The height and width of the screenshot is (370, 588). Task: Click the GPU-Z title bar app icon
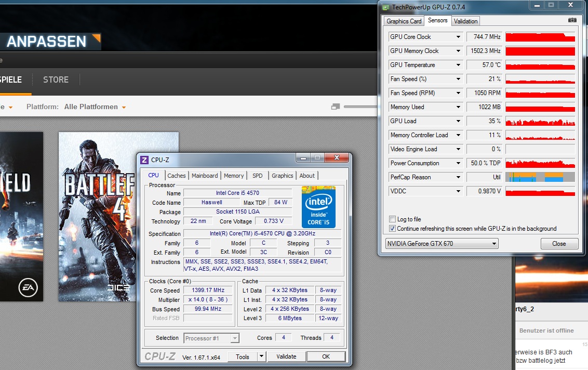(385, 7)
